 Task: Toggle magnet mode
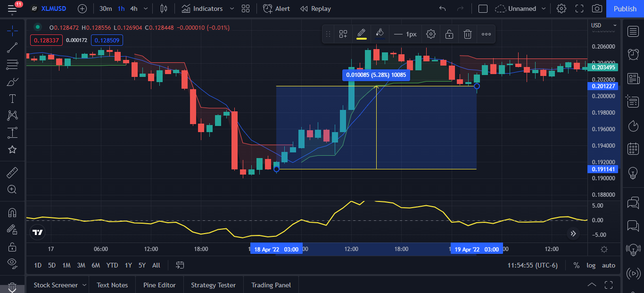point(12,213)
